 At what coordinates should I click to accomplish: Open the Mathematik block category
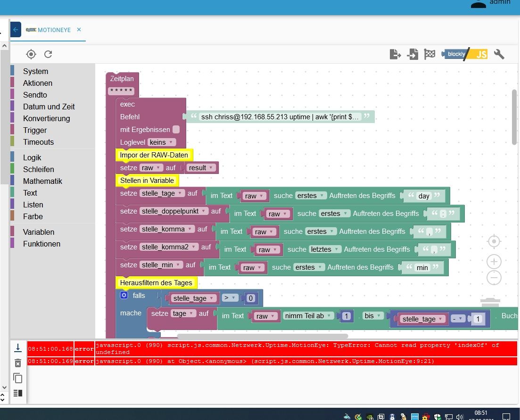43,181
